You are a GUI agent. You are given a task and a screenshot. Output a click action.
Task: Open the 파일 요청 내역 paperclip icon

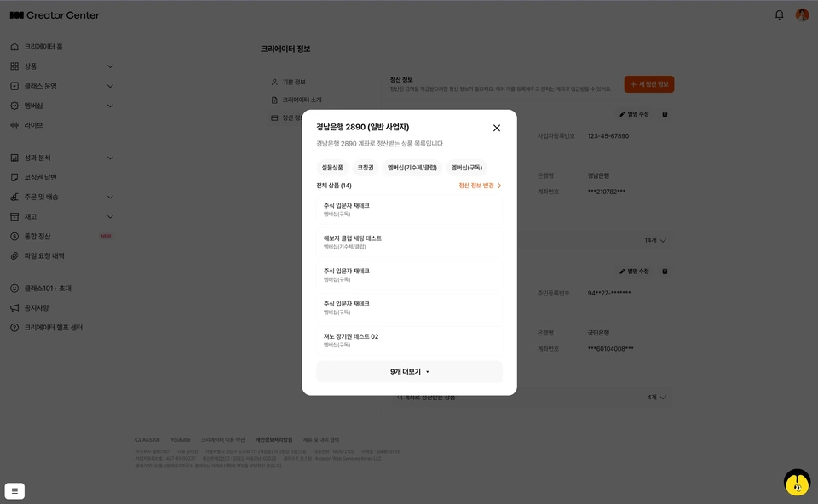14,256
